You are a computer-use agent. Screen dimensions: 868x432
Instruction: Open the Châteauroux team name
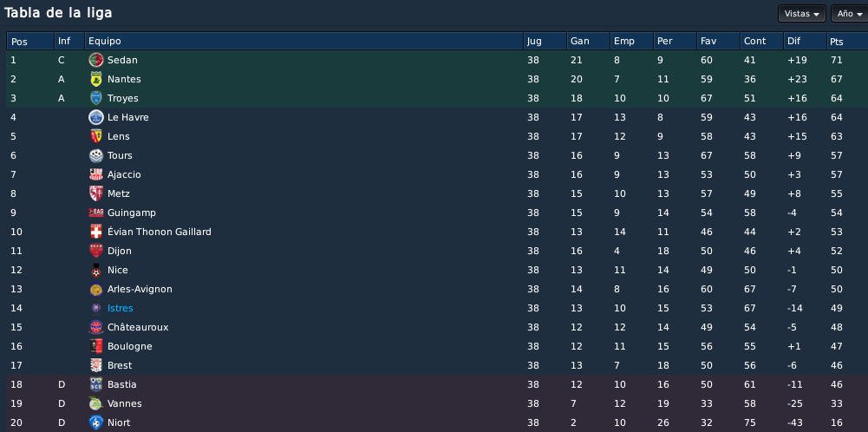(138, 327)
